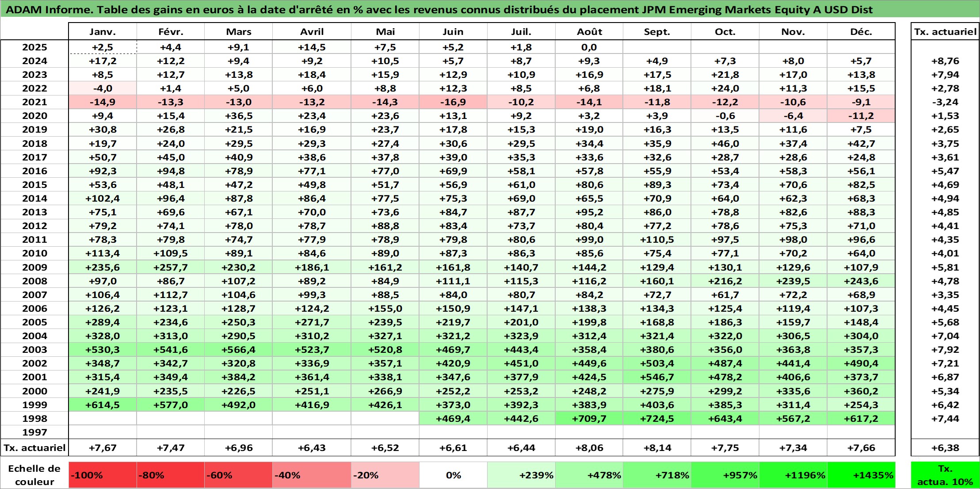Select the +7,67 Janv. actuarial rate
This screenshot has width=980, height=489.
click(103, 448)
